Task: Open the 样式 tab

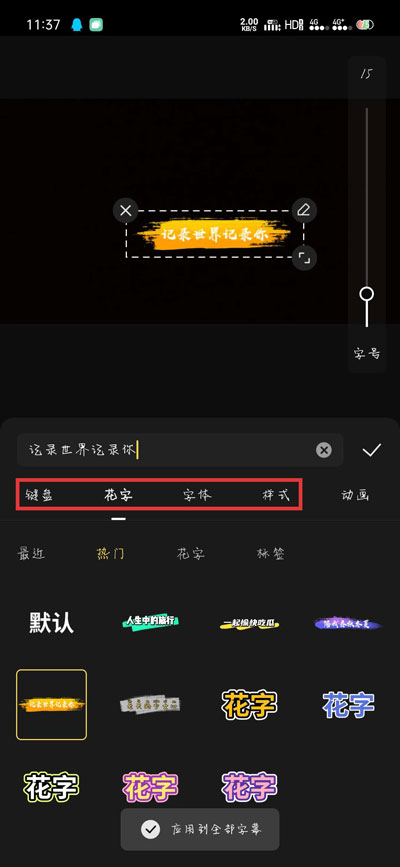Action: (x=276, y=495)
